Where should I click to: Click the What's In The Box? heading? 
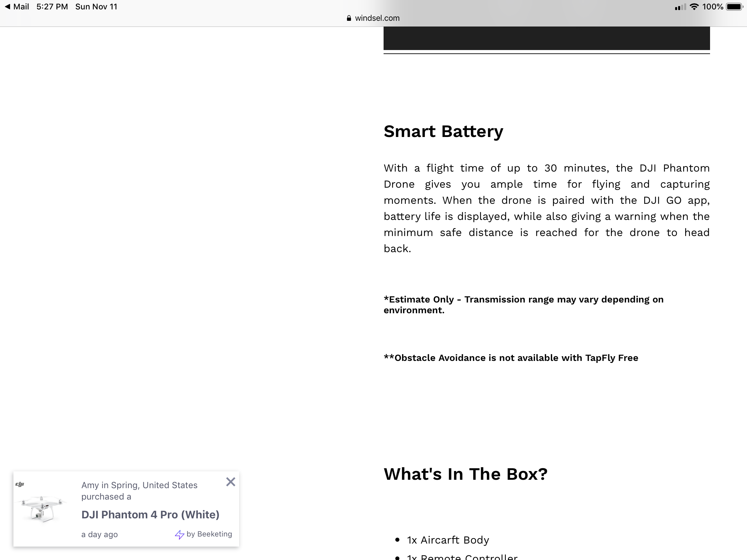tap(465, 474)
